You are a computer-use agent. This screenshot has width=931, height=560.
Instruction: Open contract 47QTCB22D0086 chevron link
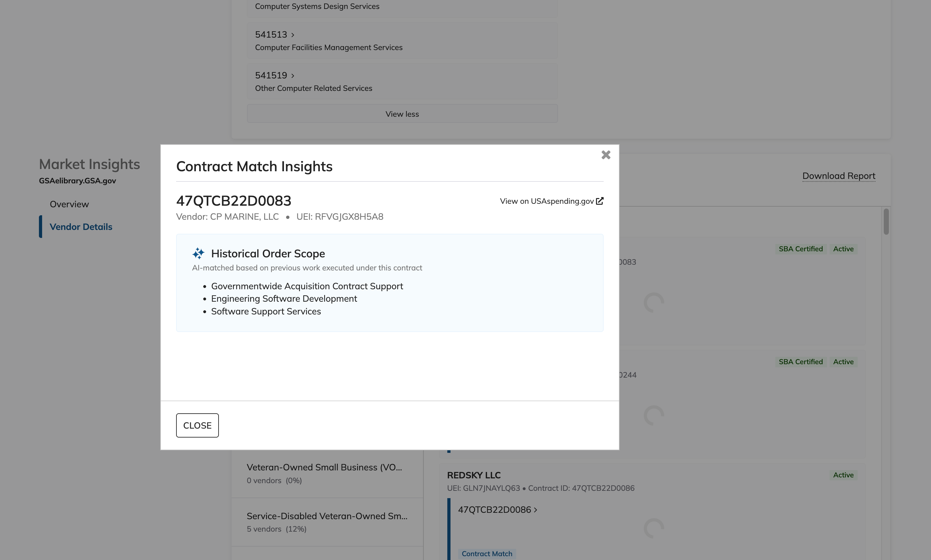(497, 510)
